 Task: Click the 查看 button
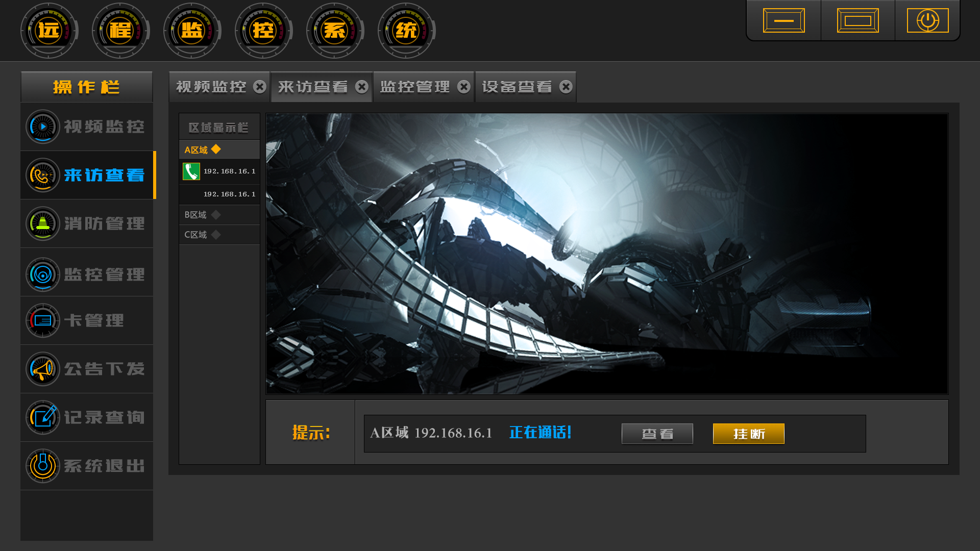[x=657, y=434]
